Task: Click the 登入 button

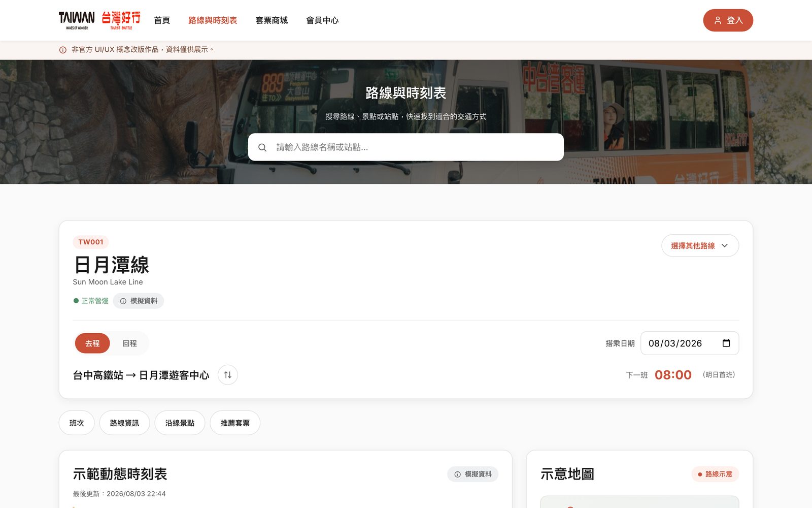Action: (x=728, y=20)
